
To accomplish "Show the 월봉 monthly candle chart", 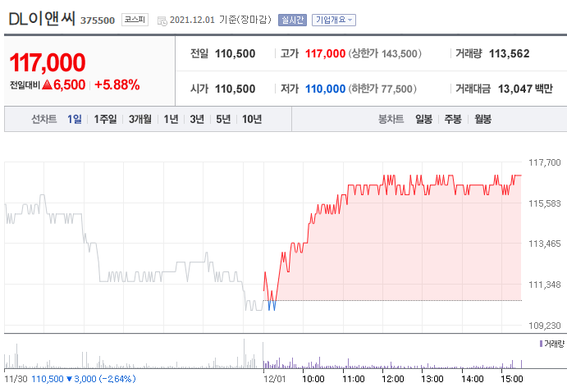I will coord(482,119).
